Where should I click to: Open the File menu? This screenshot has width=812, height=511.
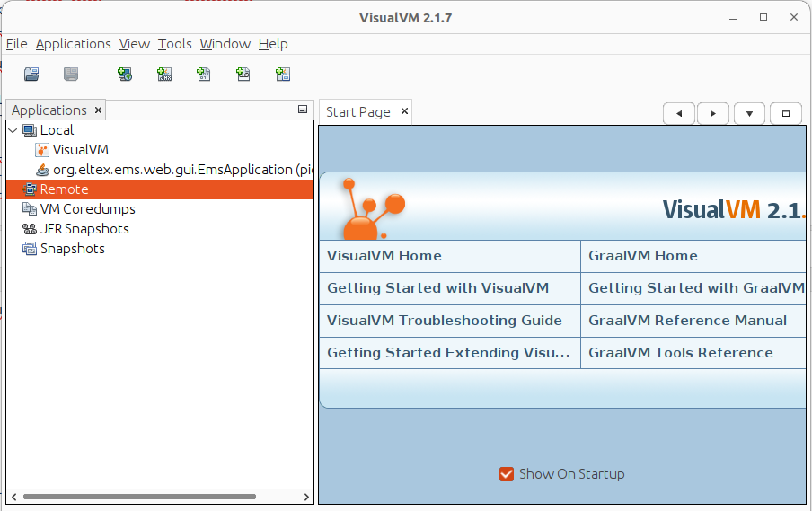(16, 44)
